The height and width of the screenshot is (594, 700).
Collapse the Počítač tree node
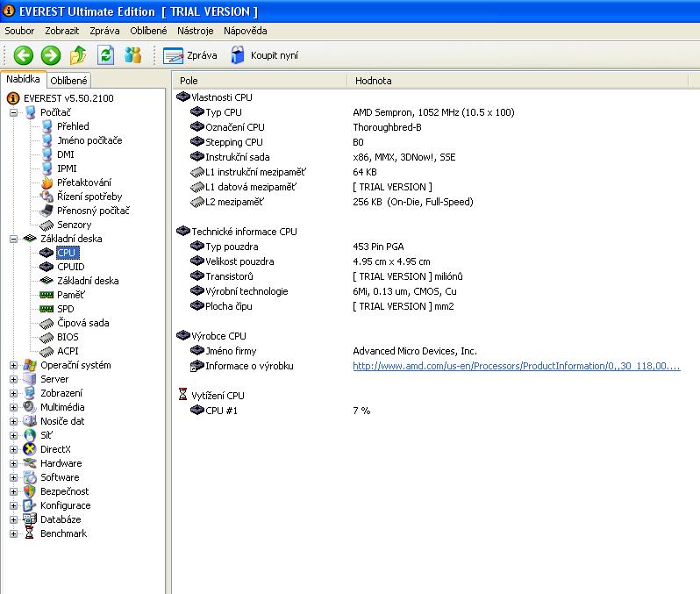(14, 112)
